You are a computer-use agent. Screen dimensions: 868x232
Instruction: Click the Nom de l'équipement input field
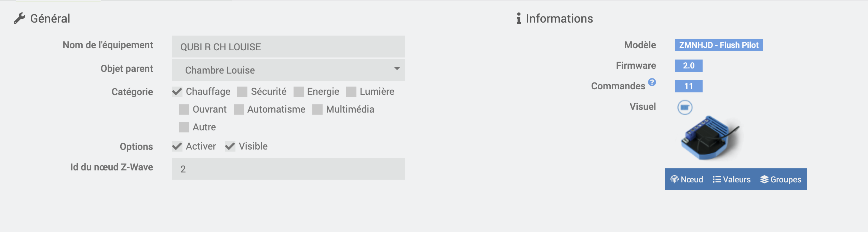pos(288,47)
